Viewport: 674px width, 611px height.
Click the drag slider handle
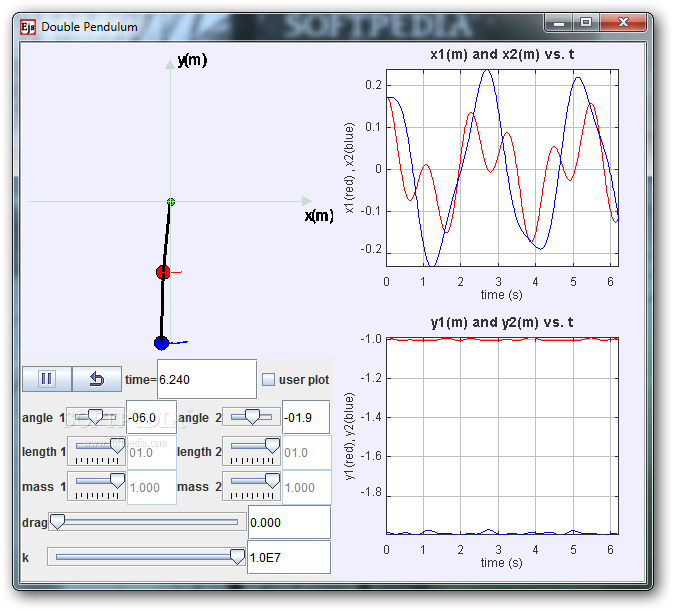point(57,522)
